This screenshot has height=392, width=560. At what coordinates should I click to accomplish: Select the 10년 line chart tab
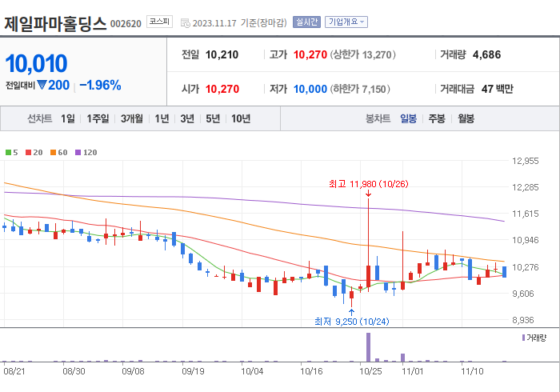[x=241, y=118]
